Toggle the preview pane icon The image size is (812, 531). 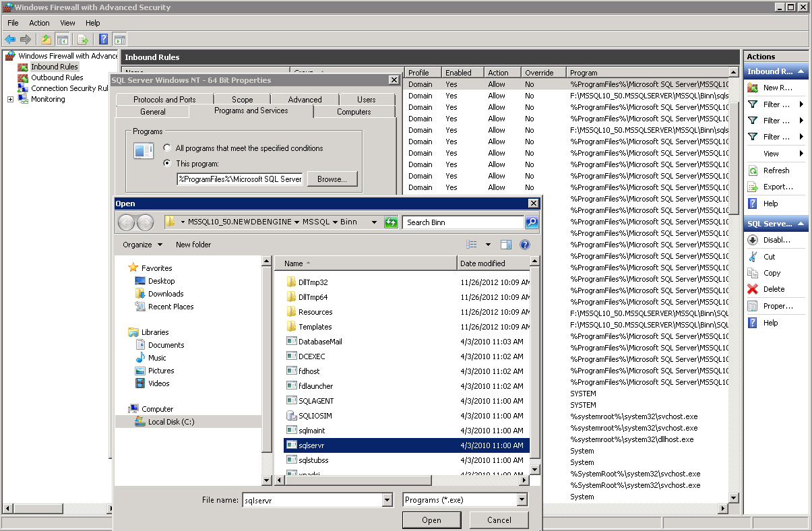tap(506, 245)
